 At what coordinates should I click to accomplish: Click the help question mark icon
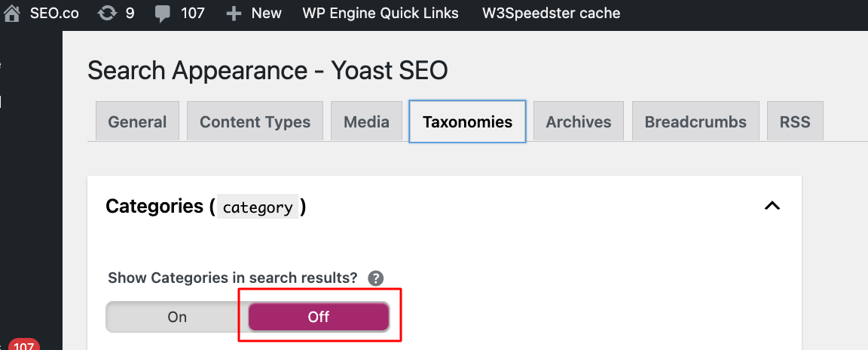click(x=376, y=278)
